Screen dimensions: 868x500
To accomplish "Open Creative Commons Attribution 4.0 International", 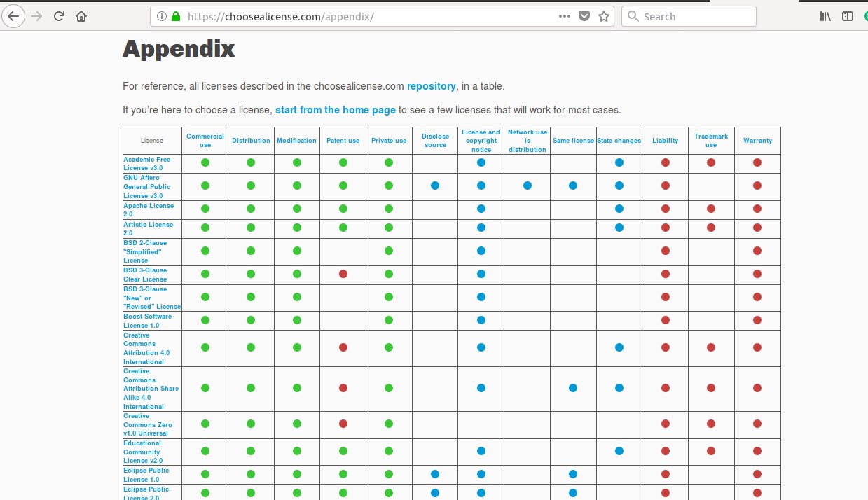I will coord(146,349).
